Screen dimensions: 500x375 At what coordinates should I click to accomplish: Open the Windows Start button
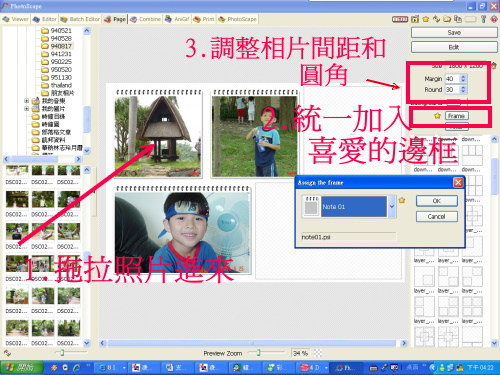pyautogui.click(x=22, y=367)
